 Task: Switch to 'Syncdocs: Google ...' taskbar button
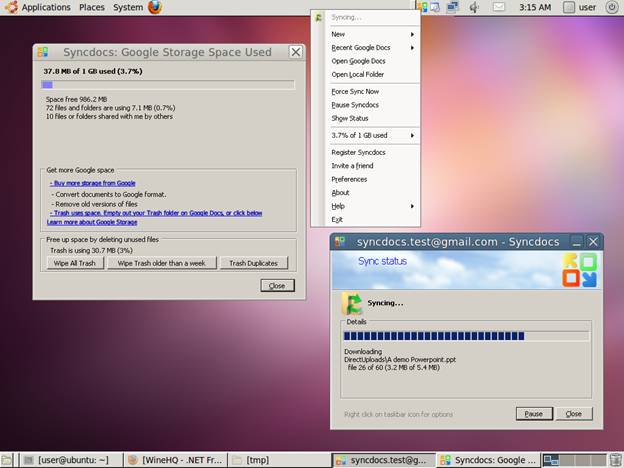488,460
